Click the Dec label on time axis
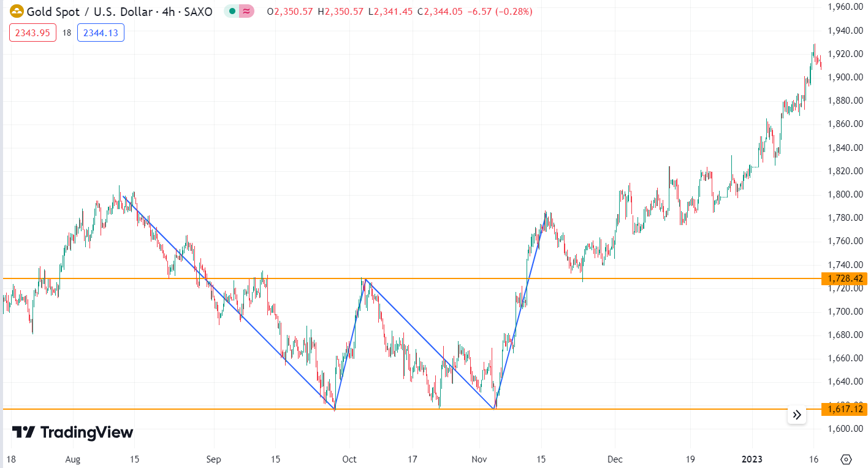Viewport: 868px width, 468px height. (x=615, y=459)
